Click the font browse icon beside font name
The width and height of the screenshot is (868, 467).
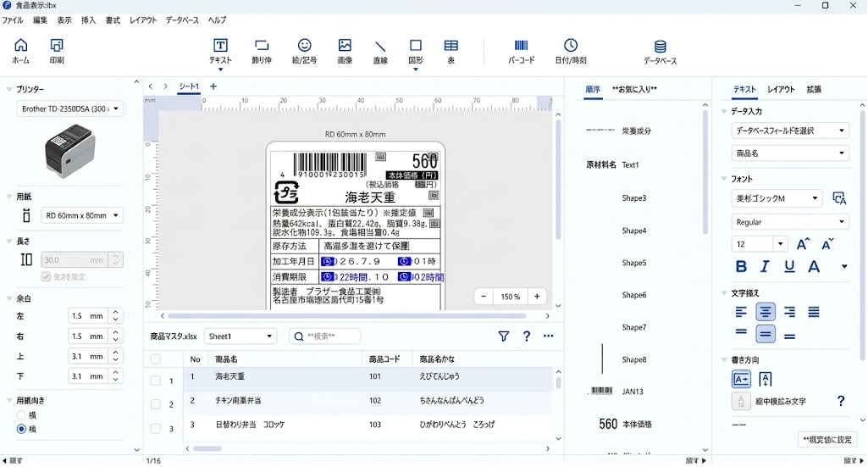pyautogui.click(x=839, y=198)
